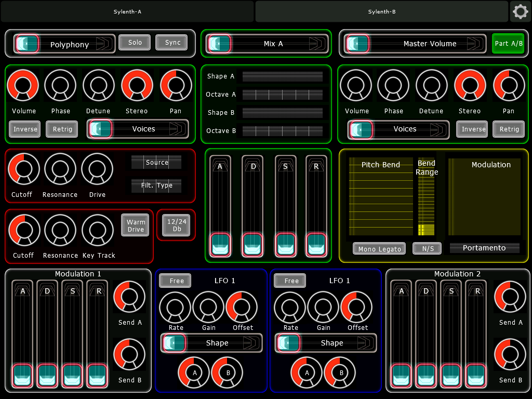Click the Master Volume slider
532x399 pixels.
[415, 44]
